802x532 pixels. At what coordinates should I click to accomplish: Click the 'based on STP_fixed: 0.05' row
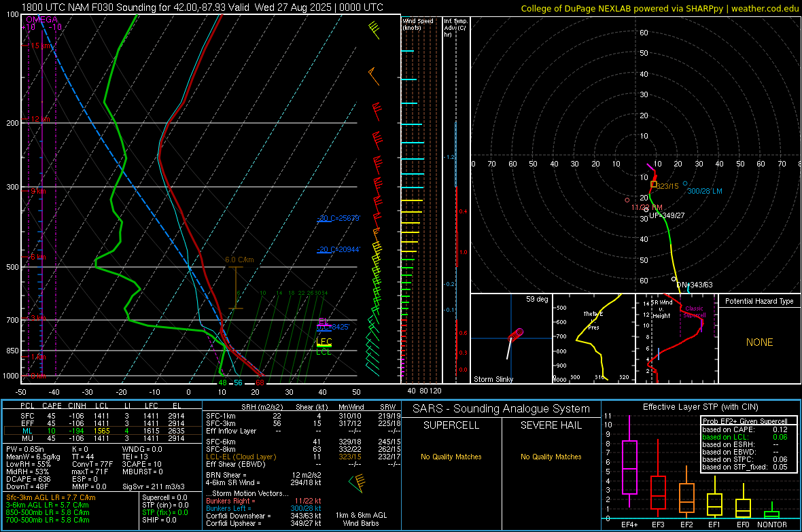pos(745,467)
